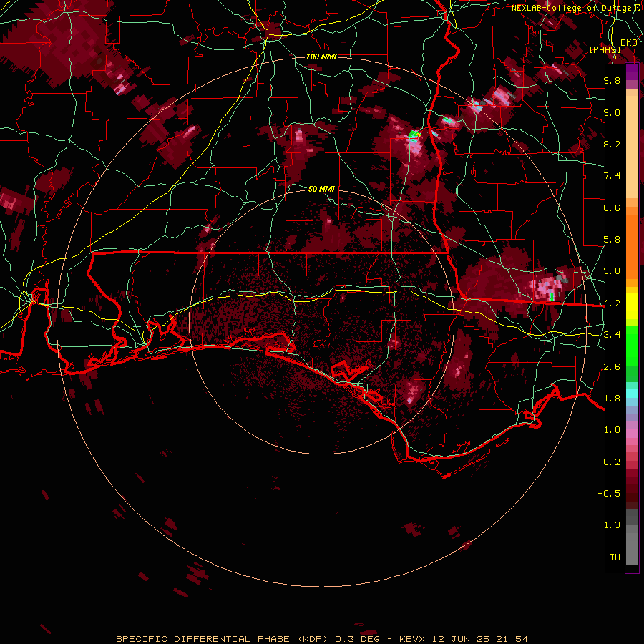Click the 1.0 legend value

point(612,430)
